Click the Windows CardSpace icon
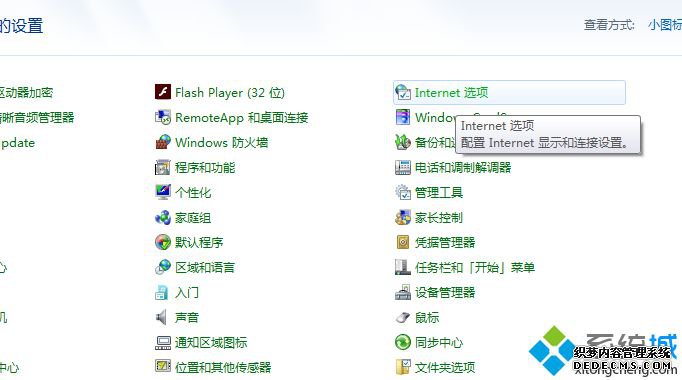The height and width of the screenshot is (380, 682). [x=403, y=117]
